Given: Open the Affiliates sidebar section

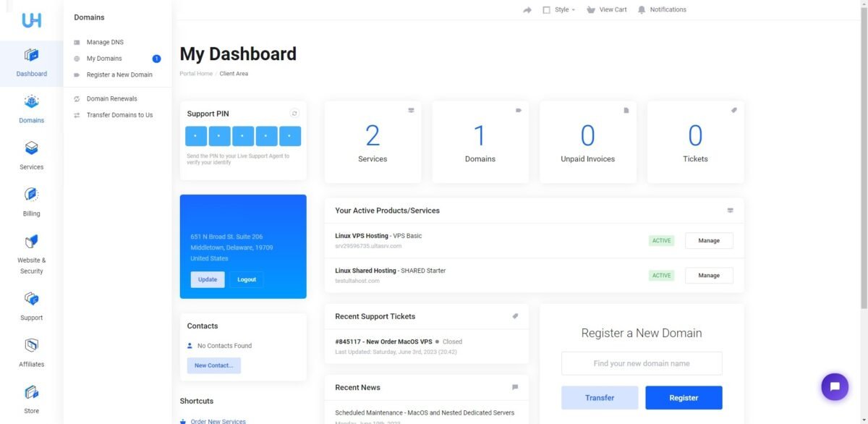Looking at the screenshot, I should pos(31,353).
